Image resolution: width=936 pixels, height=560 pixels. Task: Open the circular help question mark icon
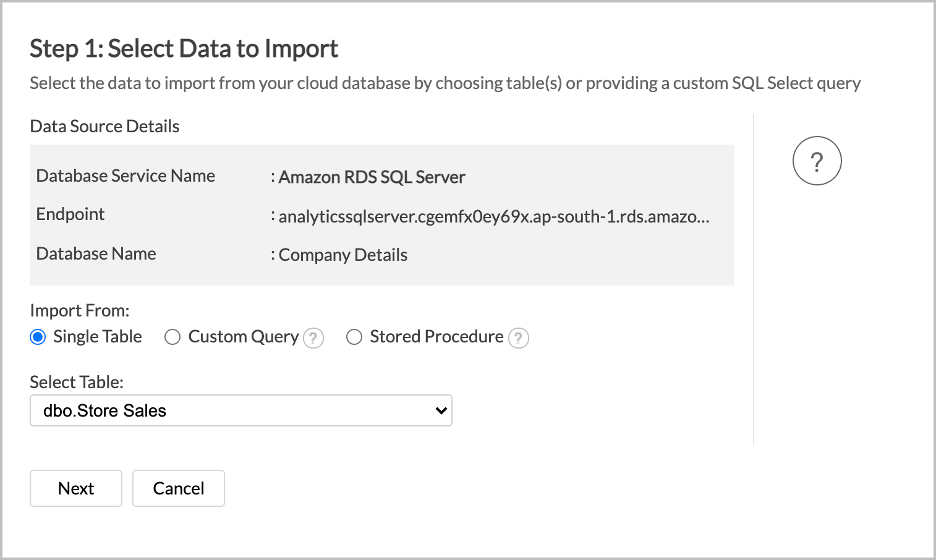point(817,160)
